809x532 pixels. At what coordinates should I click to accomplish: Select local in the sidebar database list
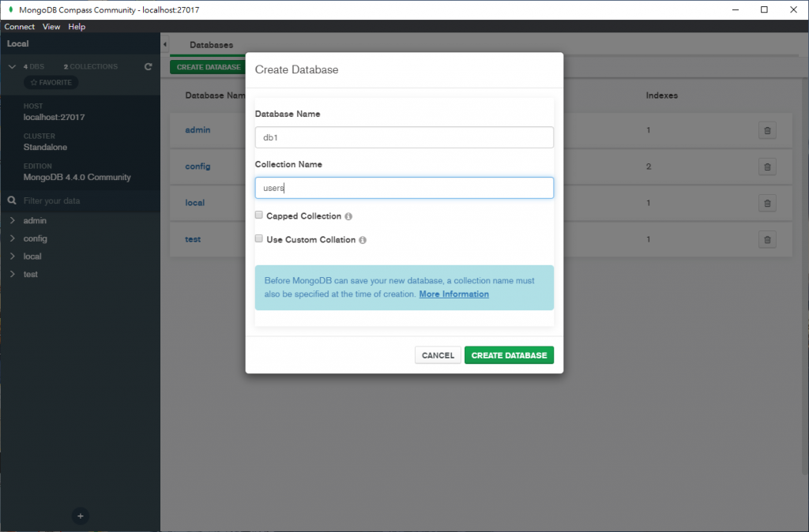tap(32, 257)
